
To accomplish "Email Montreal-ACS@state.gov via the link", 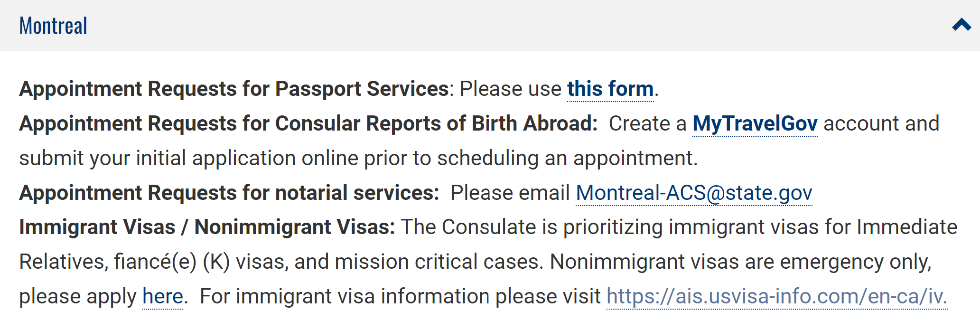I will 694,193.
